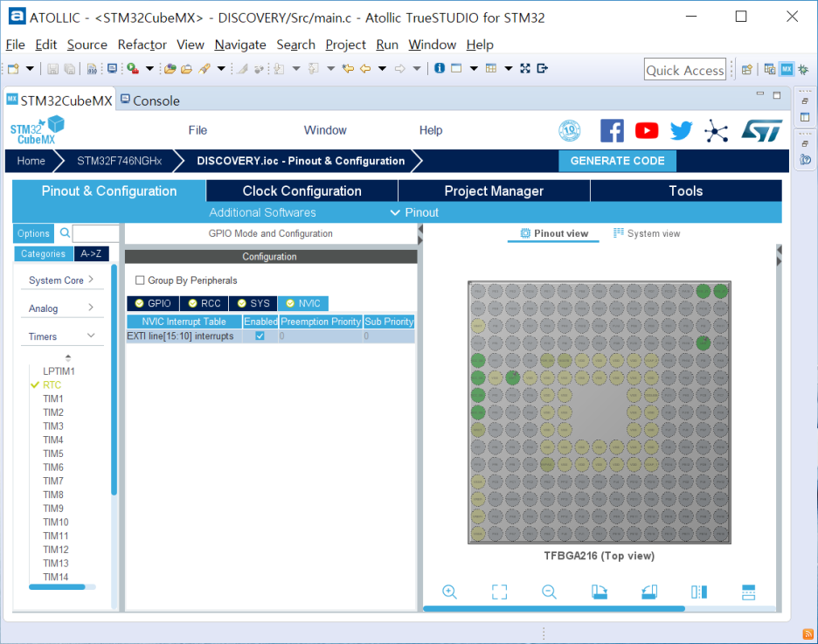The image size is (818, 644).
Task: Click the peripheral search input field
Action: click(95, 233)
